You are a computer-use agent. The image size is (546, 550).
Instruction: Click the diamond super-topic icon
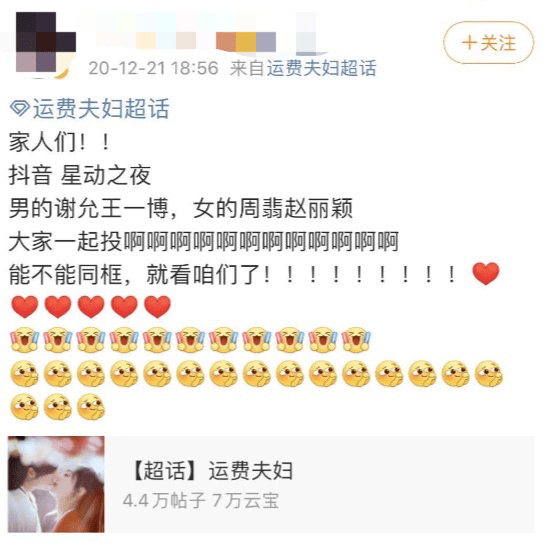click(x=20, y=109)
